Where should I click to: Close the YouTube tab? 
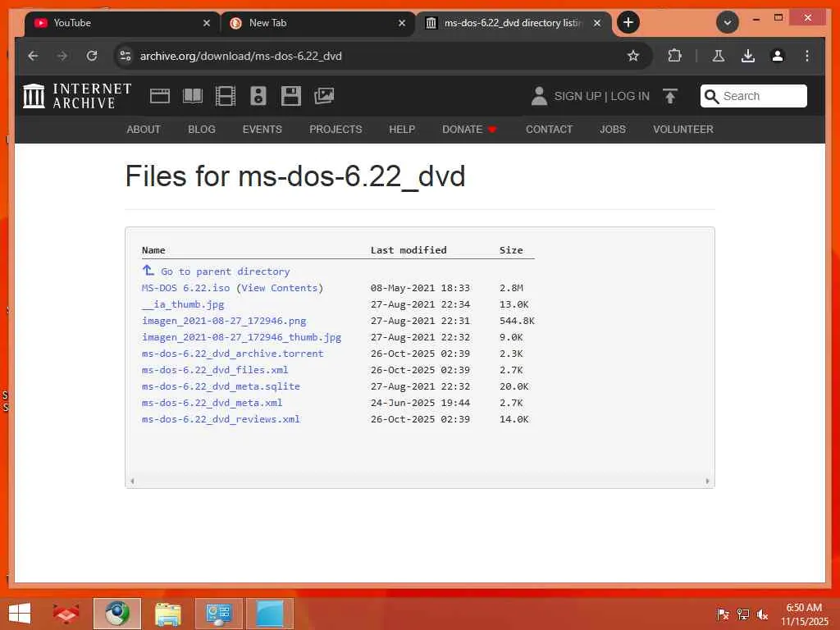(x=207, y=23)
